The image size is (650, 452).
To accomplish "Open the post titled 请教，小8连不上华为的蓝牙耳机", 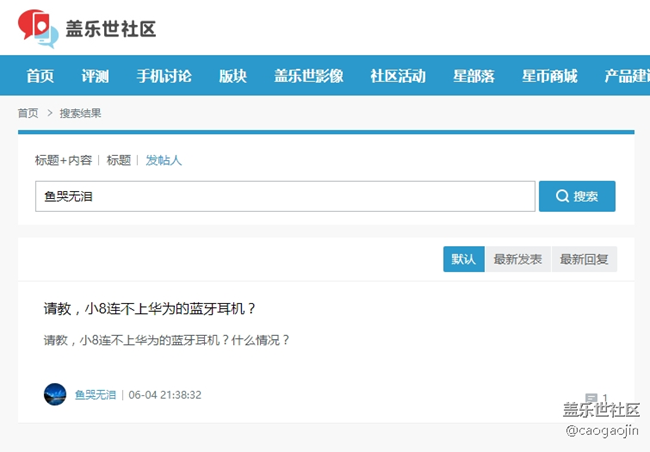I will (150, 309).
